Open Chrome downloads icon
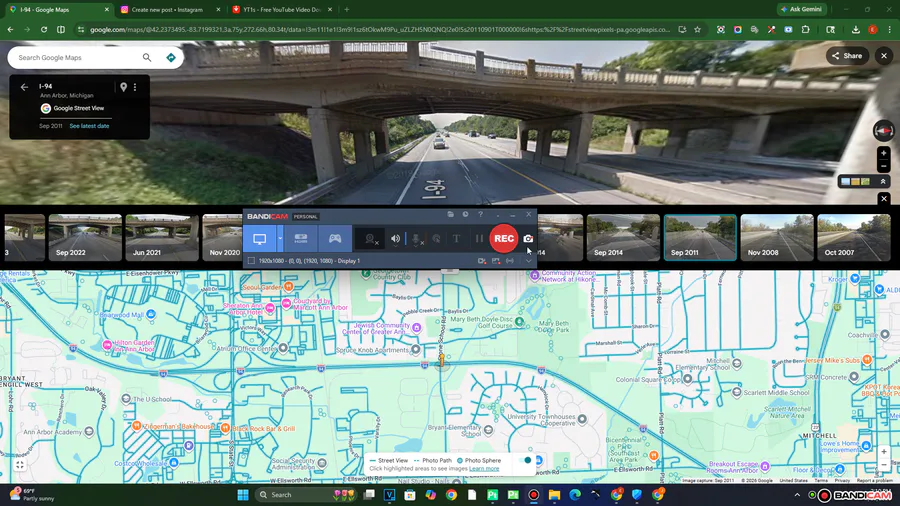Screen dimensions: 900x506 point(856,29)
